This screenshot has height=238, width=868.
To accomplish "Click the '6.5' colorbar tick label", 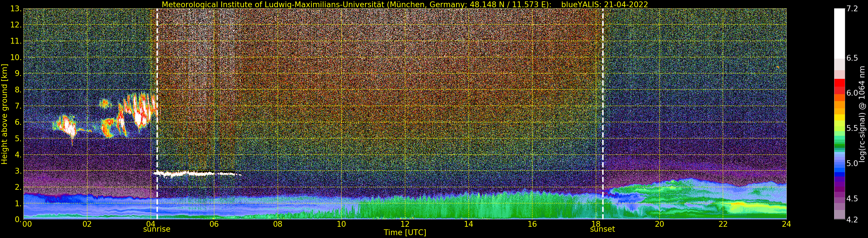I will pyautogui.click(x=852, y=58).
